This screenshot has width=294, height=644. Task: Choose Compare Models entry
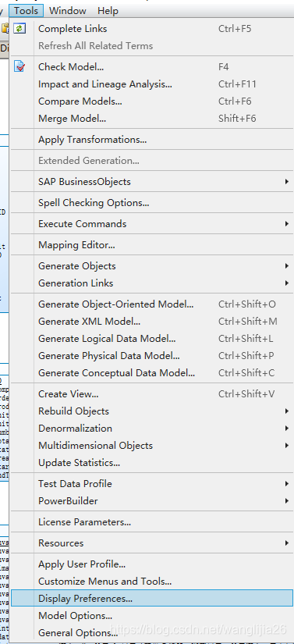pyautogui.click(x=152, y=101)
